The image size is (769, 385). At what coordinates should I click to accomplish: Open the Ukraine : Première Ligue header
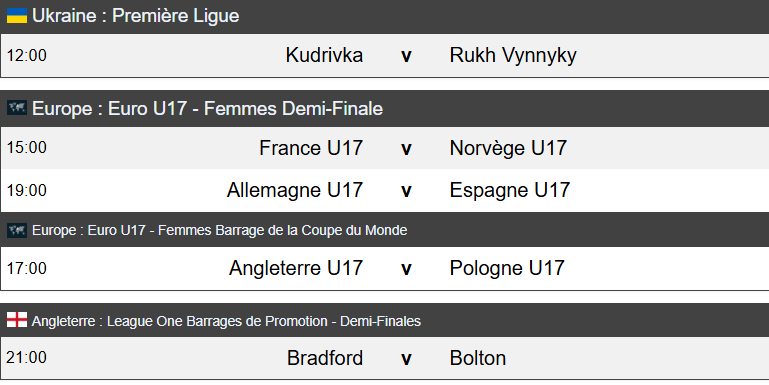135,16
